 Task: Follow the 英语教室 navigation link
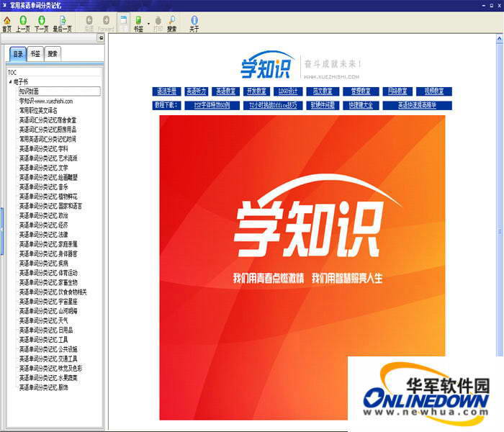coord(225,91)
